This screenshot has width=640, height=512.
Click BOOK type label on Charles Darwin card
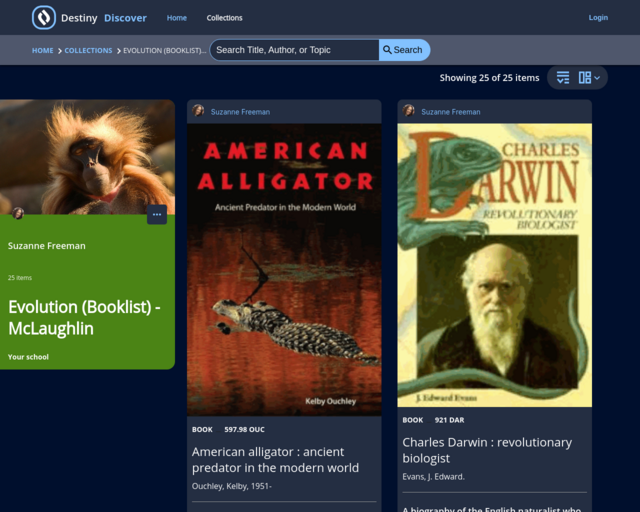(413, 420)
